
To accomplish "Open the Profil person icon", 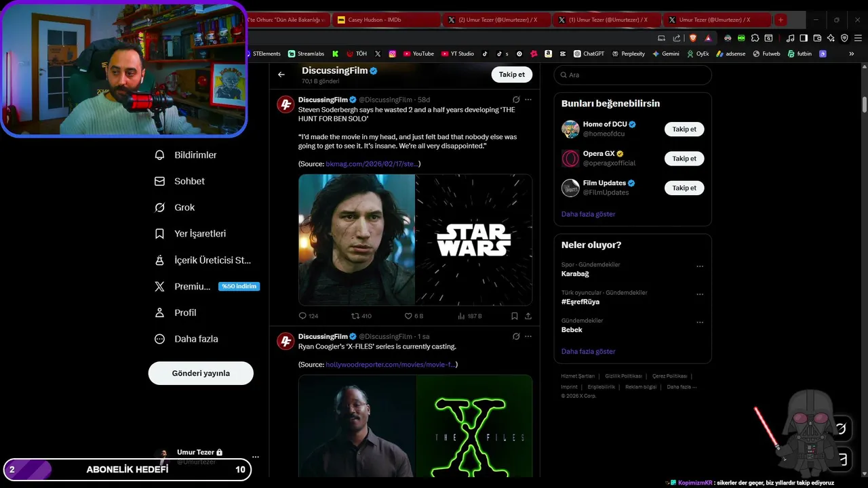I will 159,312.
